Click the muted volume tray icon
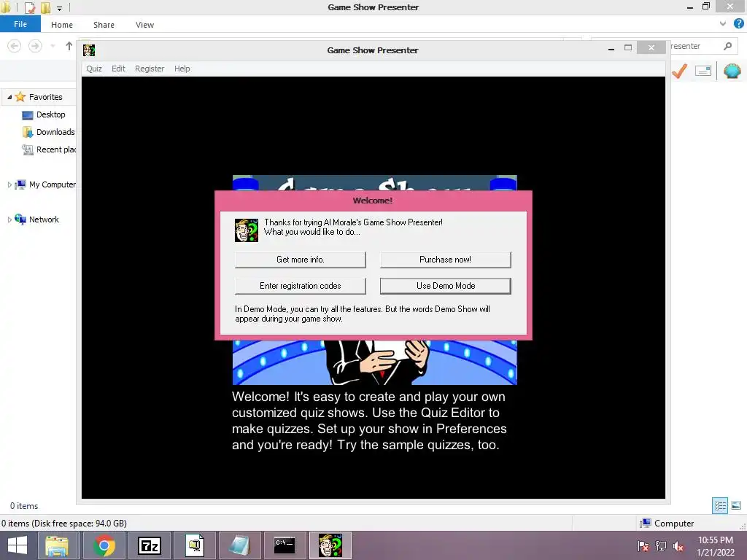This screenshot has width=747, height=560. coord(678,546)
